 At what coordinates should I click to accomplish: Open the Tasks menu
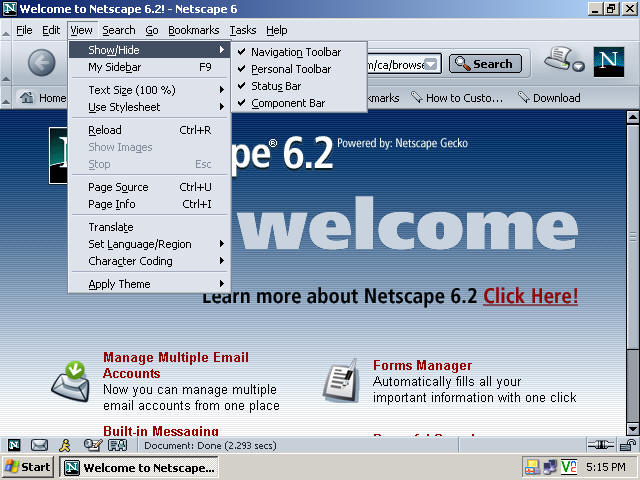[243, 30]
